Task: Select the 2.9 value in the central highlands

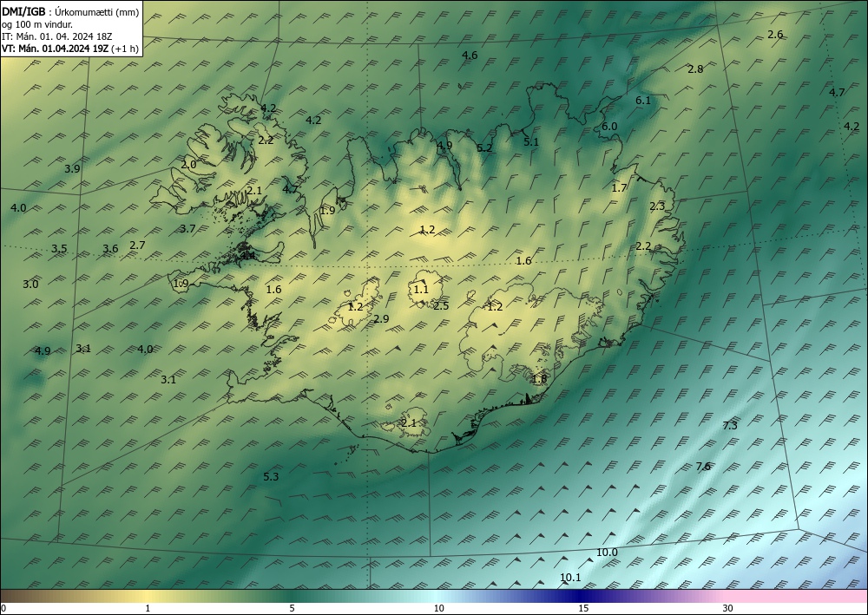Action: coord(381,318)
